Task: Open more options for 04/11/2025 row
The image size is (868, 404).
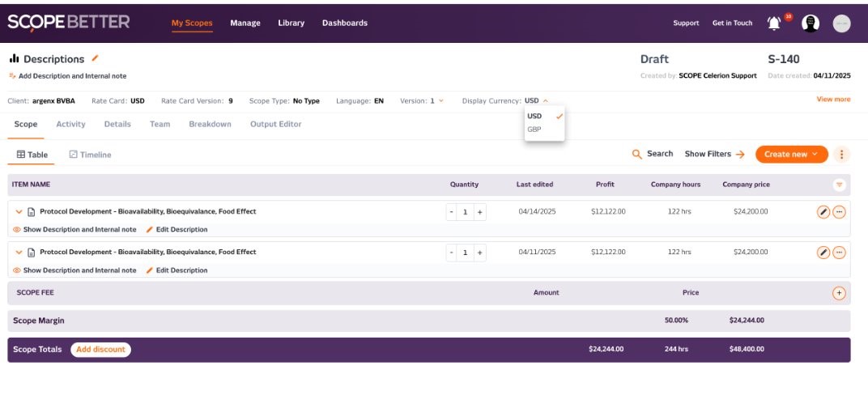Action: coord(839,253)
